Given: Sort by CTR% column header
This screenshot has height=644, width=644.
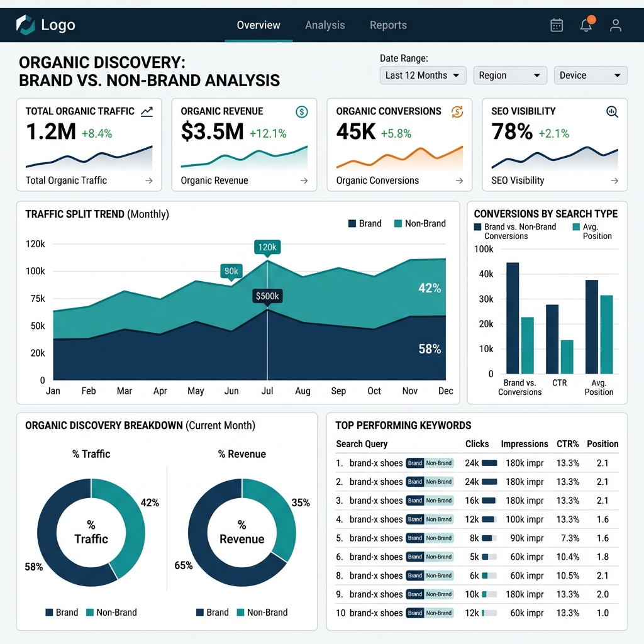Looking at the screenshot, I should (568, 444).
